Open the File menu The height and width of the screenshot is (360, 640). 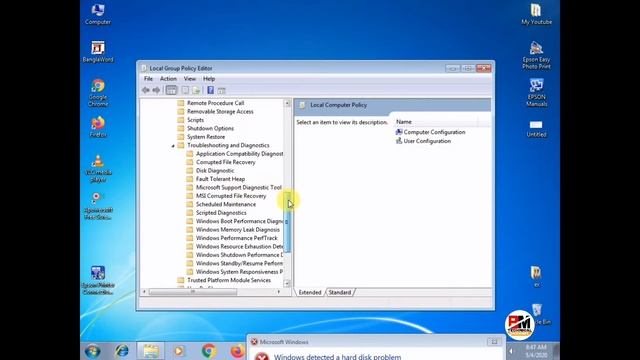148,79
